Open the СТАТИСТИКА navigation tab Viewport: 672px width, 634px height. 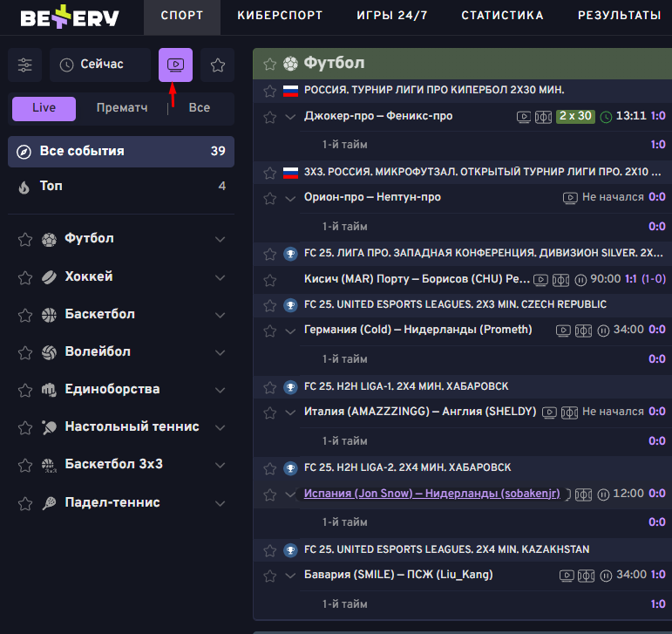[x=502, y=16]
